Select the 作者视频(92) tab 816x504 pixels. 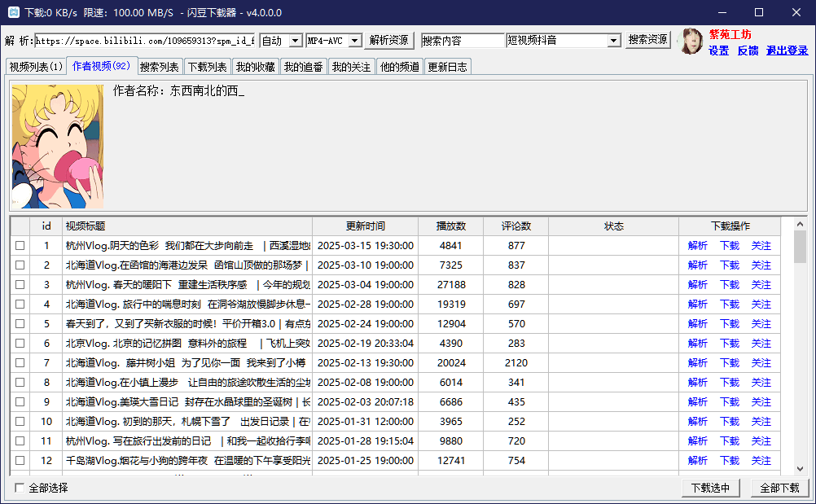click(x=102, y=65)
